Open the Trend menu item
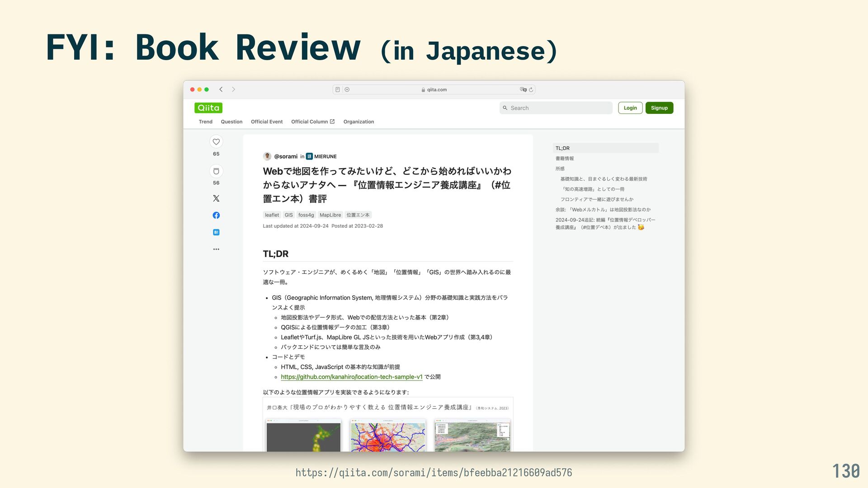 pyautogui.click(x=205, y=122)
